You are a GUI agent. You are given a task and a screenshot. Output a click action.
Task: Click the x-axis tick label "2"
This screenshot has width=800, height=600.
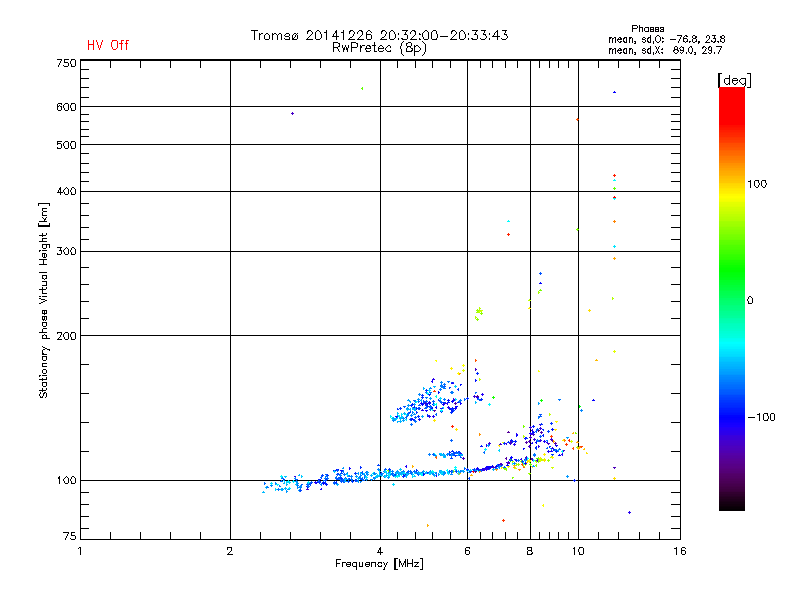click(230, 551)
